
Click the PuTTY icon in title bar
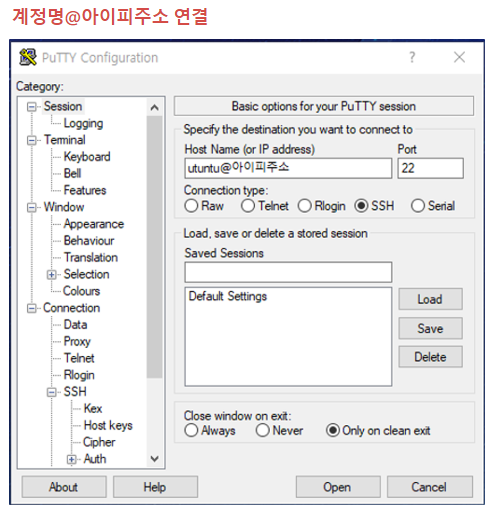click(28, 57)
